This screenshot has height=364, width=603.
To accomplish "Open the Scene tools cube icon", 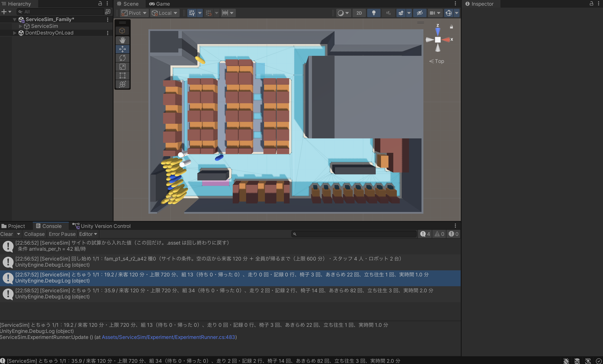I will [x=122, y=31].
